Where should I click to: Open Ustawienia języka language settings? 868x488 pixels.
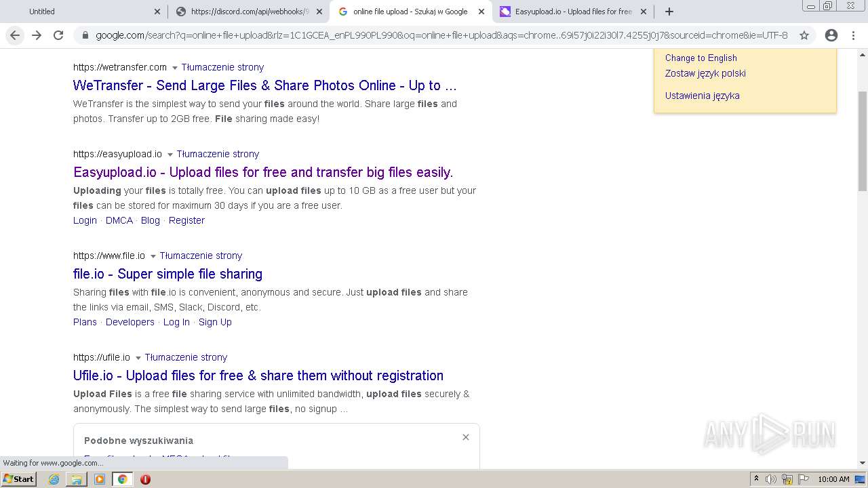click(x=703, y=96)
